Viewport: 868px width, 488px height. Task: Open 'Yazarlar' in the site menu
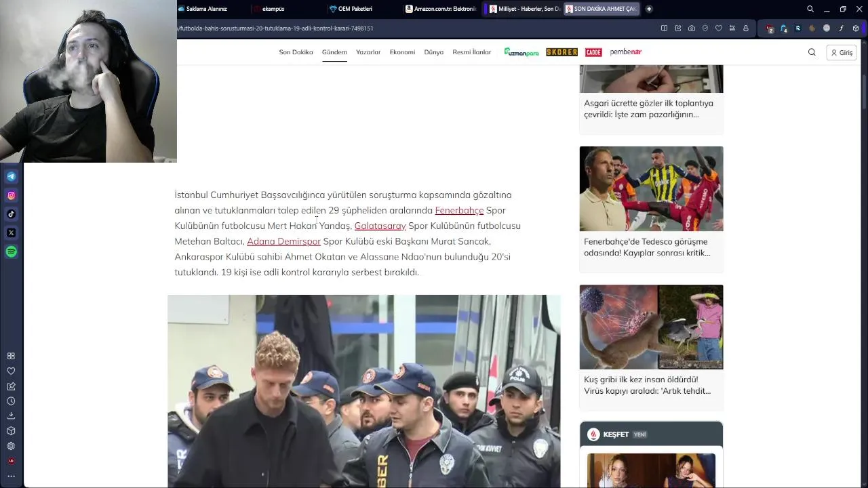coord(368,52)
